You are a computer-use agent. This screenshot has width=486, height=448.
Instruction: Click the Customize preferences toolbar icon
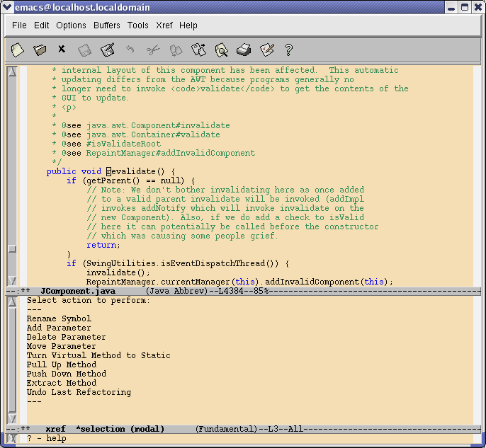coord(267,50)
